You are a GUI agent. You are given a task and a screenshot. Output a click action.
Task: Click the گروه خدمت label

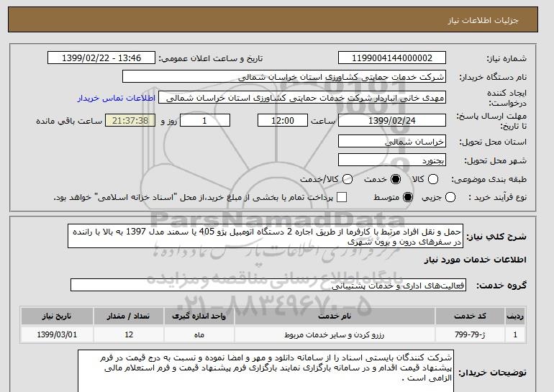coord(501,286)
